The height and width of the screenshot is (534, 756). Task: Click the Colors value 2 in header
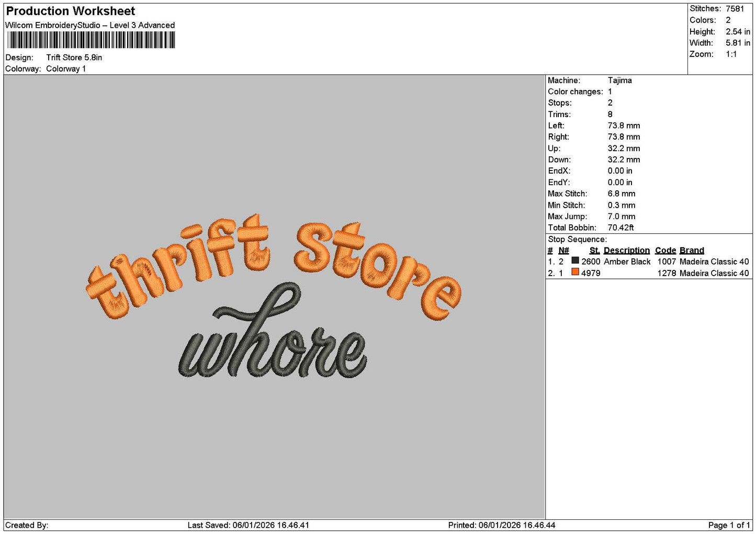(728, 20)
